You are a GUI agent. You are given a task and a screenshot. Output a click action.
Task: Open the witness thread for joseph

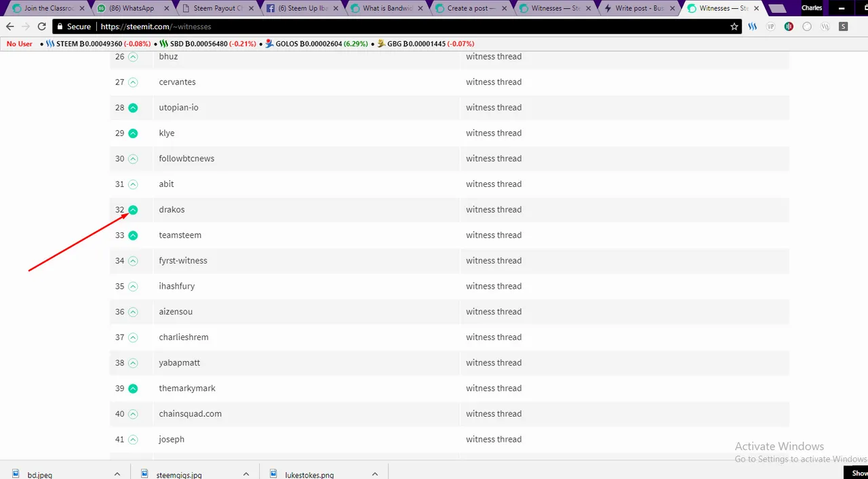(494, 440)
